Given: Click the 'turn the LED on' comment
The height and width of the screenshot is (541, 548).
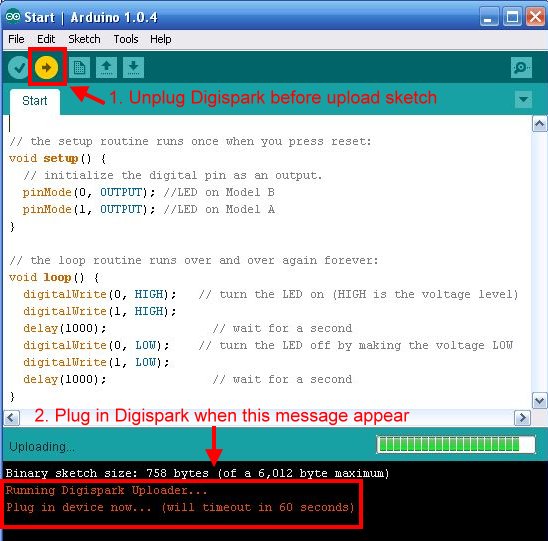Looking at the screenshot, I should pyautogui.click(x=358, y=294).
